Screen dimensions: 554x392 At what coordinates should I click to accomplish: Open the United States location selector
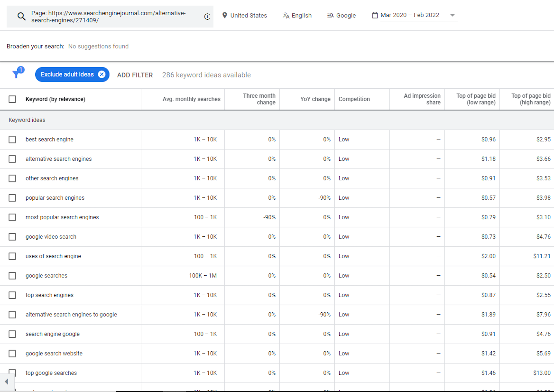coord(248,15)
